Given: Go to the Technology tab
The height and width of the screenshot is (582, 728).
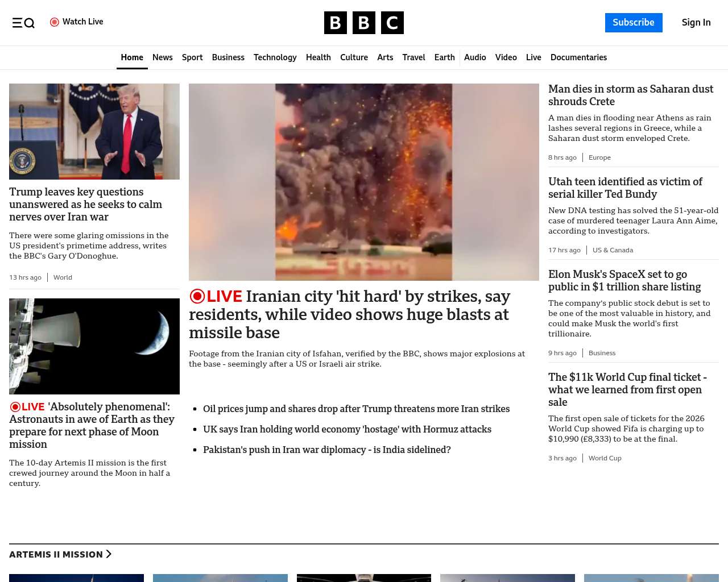Looking at the screenshot, I should pos(275,57).
